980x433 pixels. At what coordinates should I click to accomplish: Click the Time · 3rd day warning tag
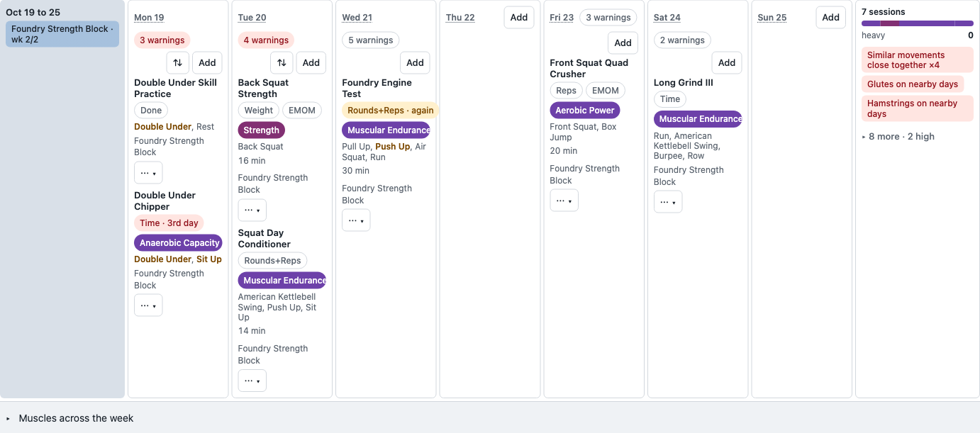coord(169,223)
